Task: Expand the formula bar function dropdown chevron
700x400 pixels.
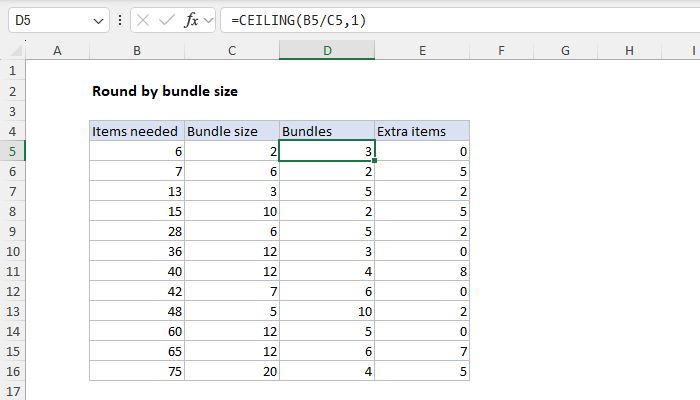Action: point(208,20)
